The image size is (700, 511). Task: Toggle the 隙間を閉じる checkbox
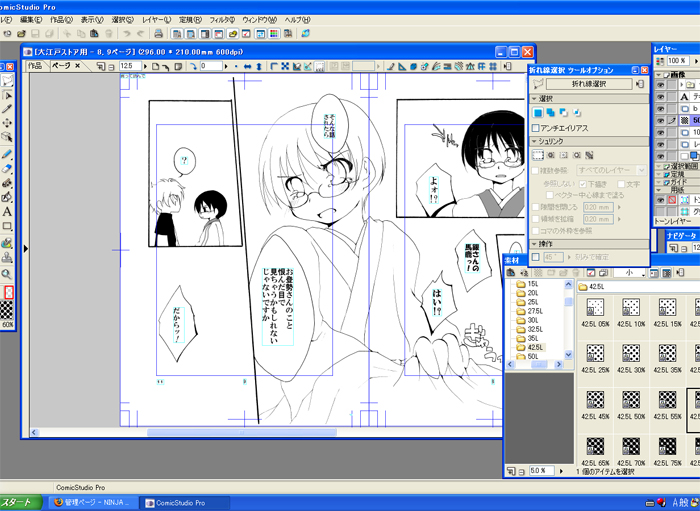click(536, 207)
